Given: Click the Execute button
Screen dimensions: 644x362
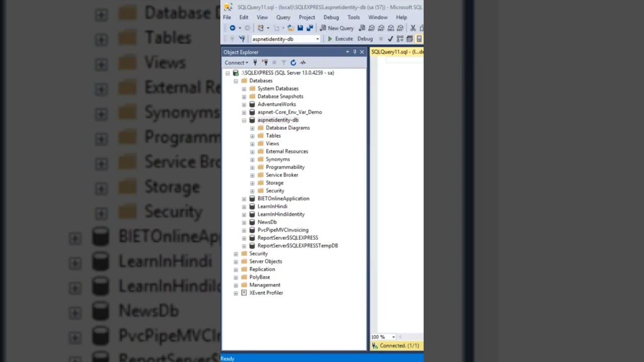Looking at the screenshot, I should (340, 39).
